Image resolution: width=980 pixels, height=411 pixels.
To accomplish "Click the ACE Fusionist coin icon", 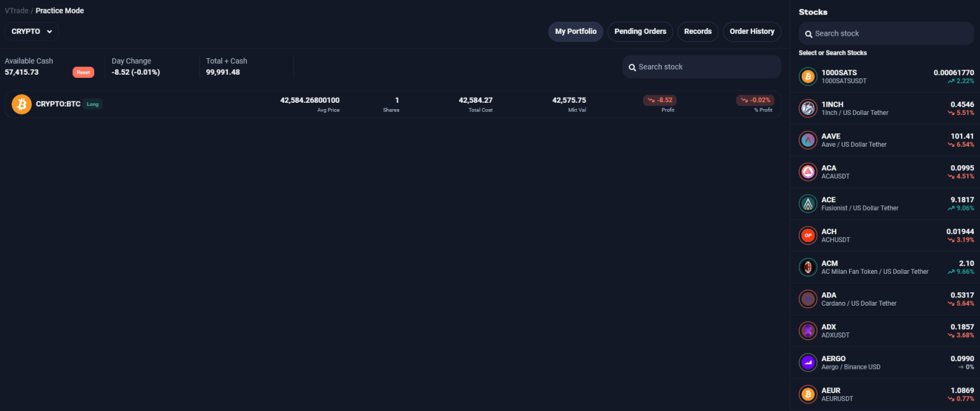I will 808,203.
